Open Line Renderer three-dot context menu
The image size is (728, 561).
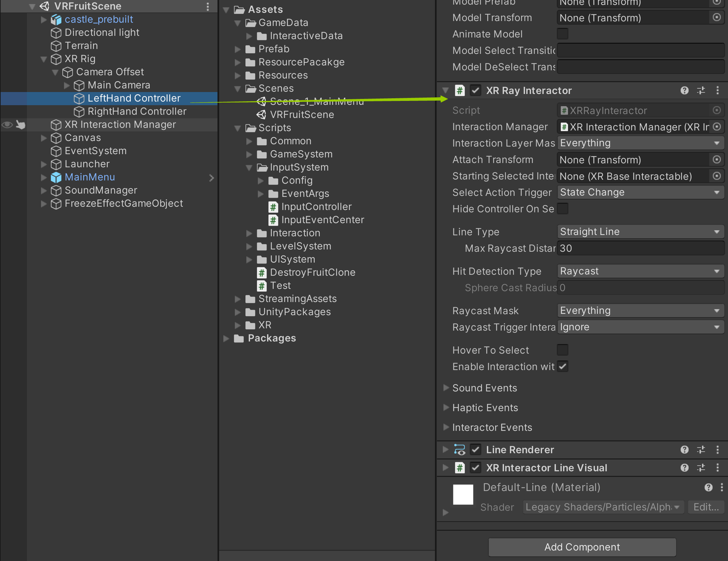click(717, 450)
